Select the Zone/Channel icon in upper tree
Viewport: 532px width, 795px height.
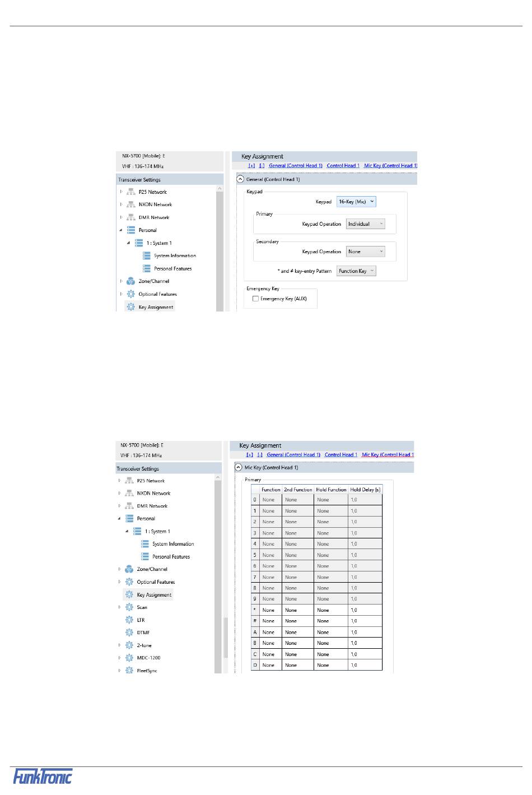pyautogui.click(x=130, y=281)
